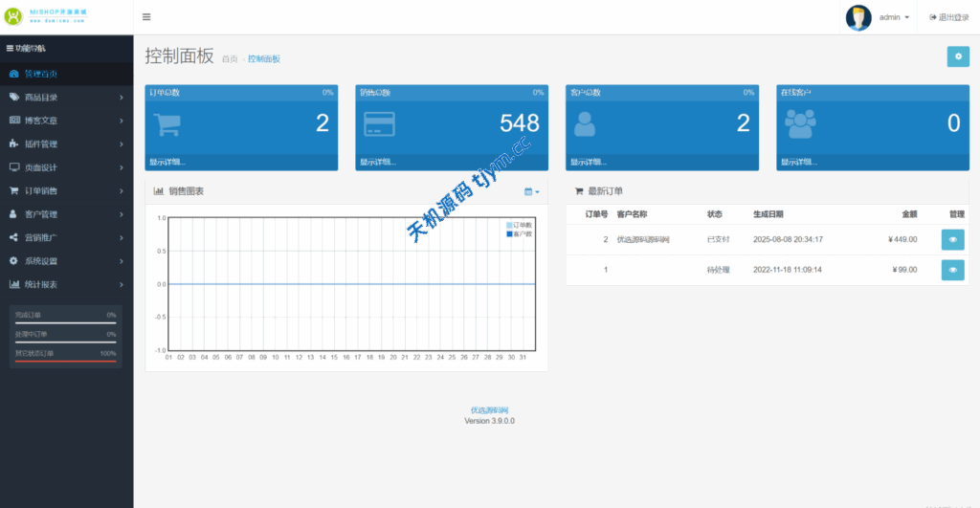
Task: Open 显示详细 link on 客户总数 card
Action: 589,163
